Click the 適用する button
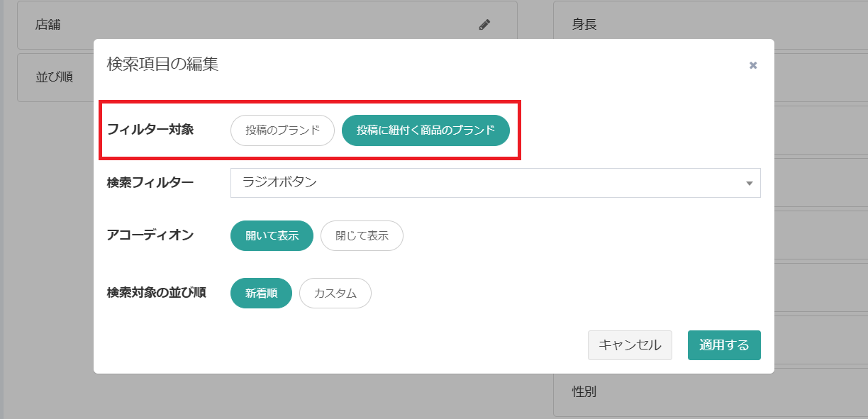 pyautogui.click(x=724, y=345)
